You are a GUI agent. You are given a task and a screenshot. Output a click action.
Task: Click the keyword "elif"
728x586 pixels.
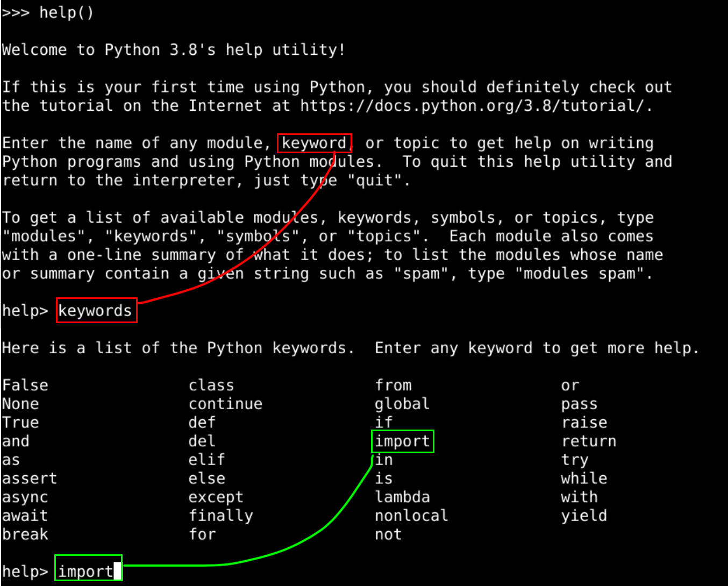tap(206, 460)
